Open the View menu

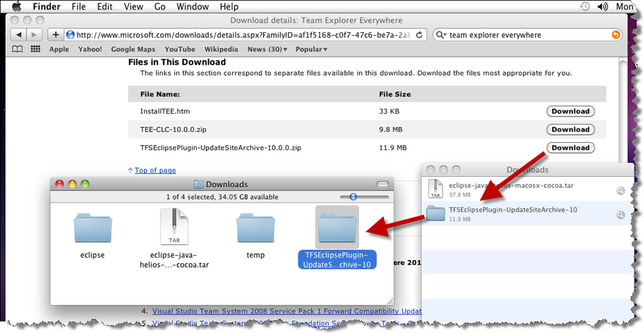(133, 6)
